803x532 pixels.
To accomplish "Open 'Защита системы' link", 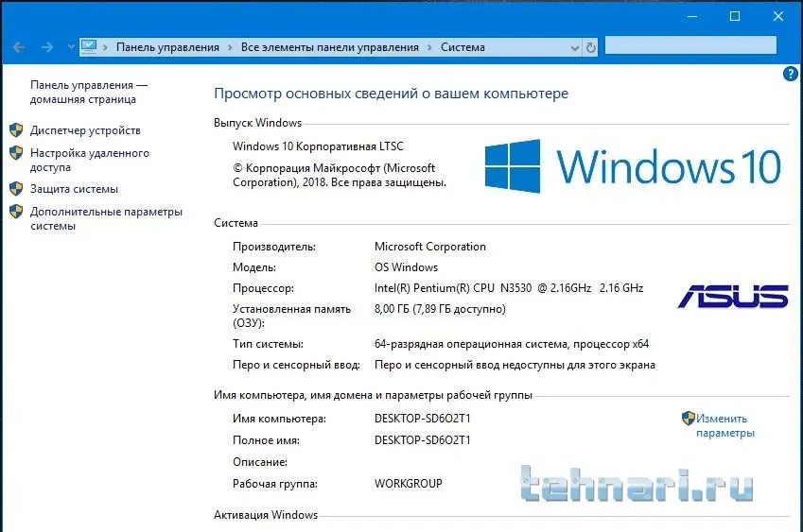I will (74, 189).
